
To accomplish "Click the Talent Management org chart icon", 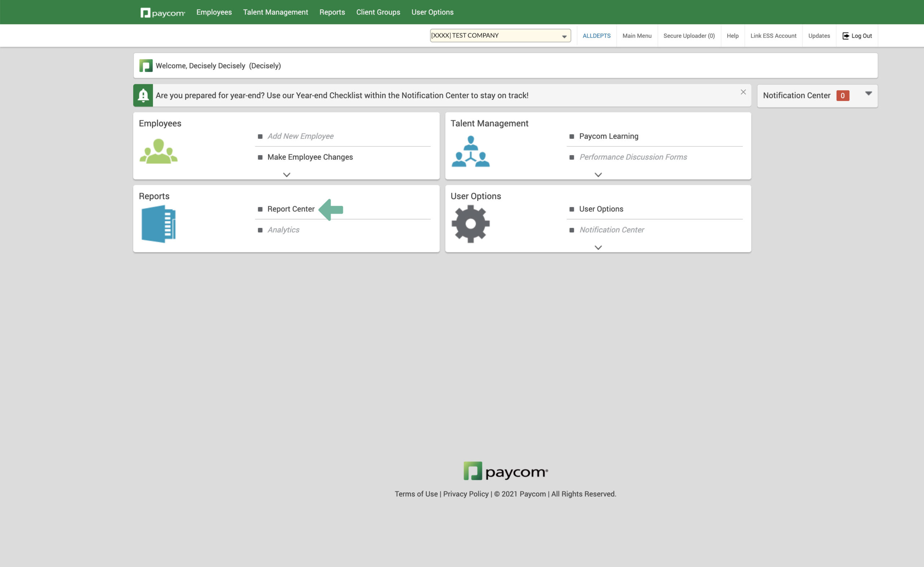I will [x=470, y=151].
